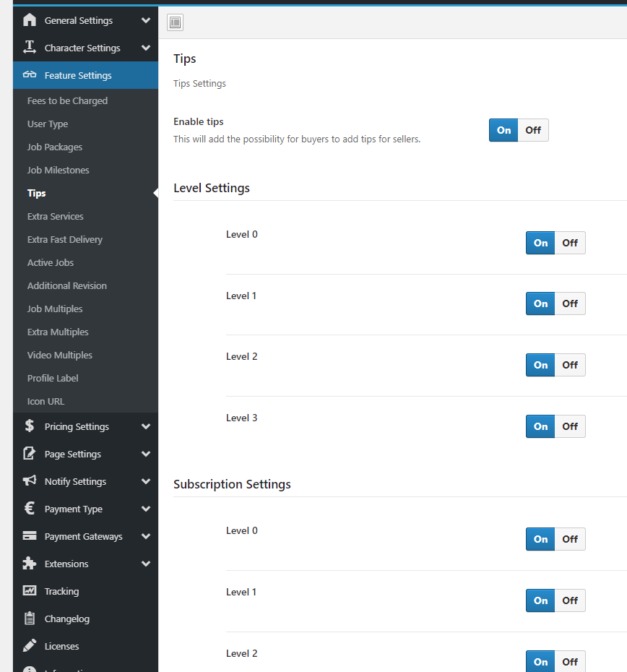The width and height of the screenshot is (627, 672).
Task: Click the expand-all sections icon in toolbar
Action: [x=176, y=22]
